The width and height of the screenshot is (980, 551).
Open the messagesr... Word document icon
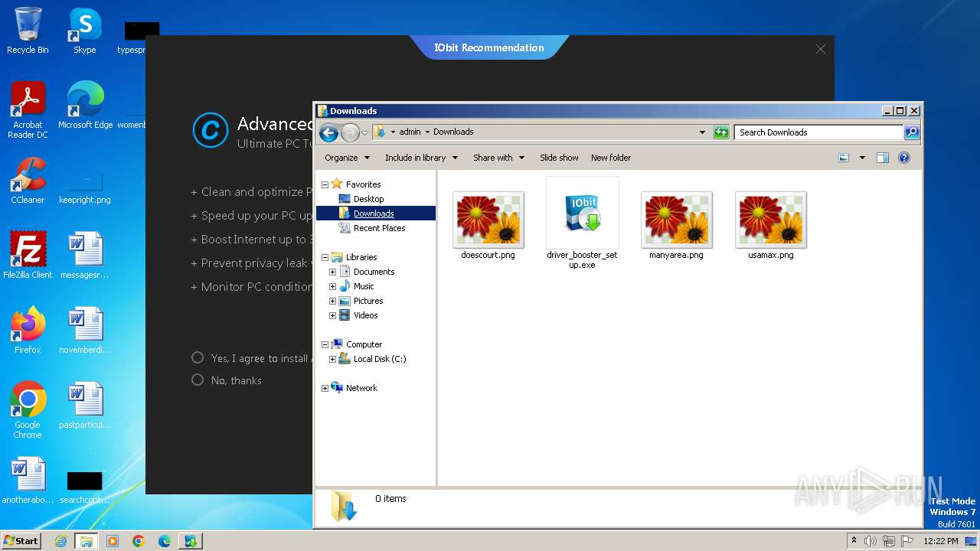[85, 256]
